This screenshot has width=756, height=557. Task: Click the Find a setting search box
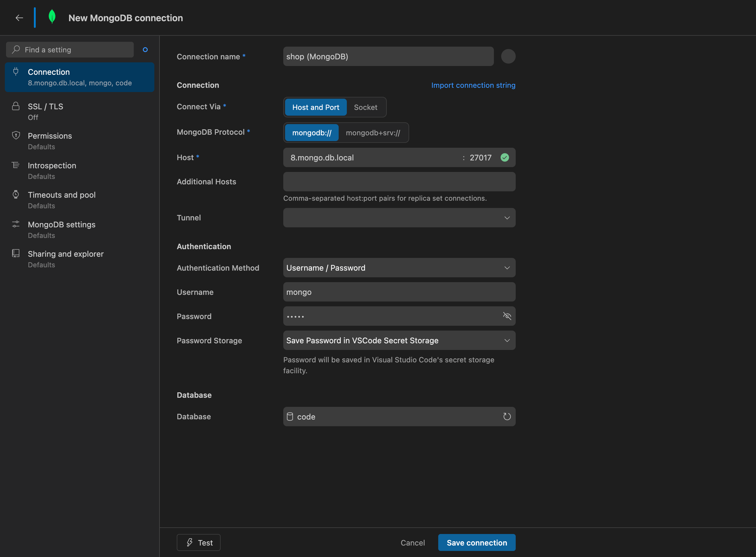click(70, 50)
